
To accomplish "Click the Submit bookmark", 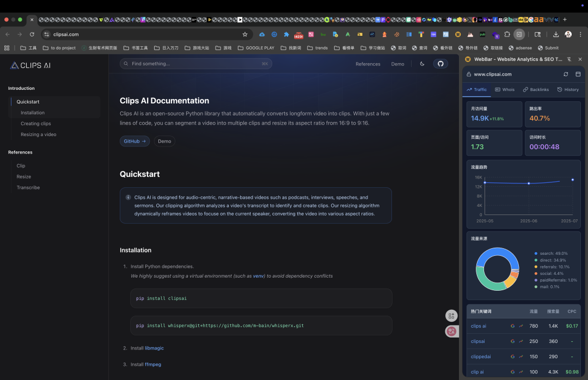I will [548, 48].
